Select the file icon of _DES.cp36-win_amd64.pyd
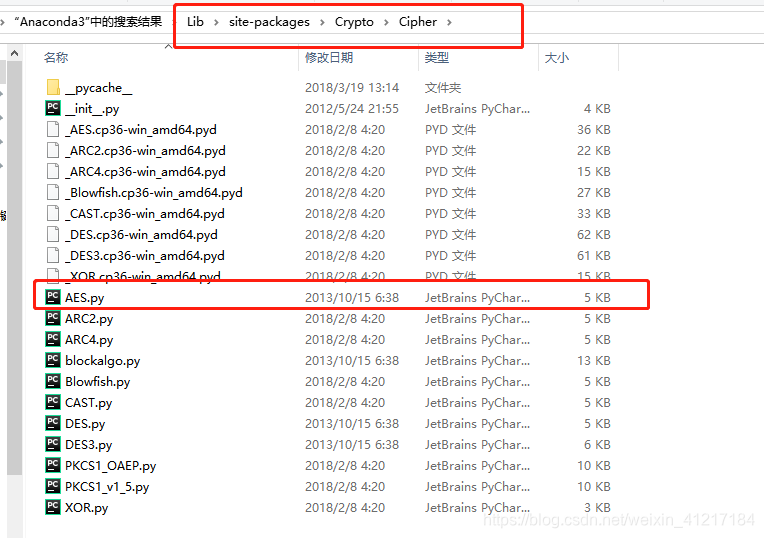 (53, 234)
